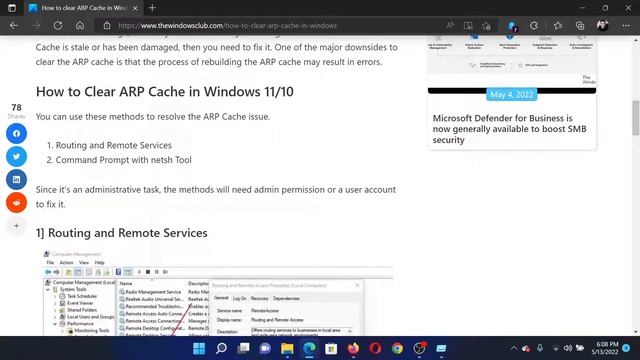Launch Firefox from taskbar
The height and width of the screenshot is (360, 640).
(x=353, y=348)
